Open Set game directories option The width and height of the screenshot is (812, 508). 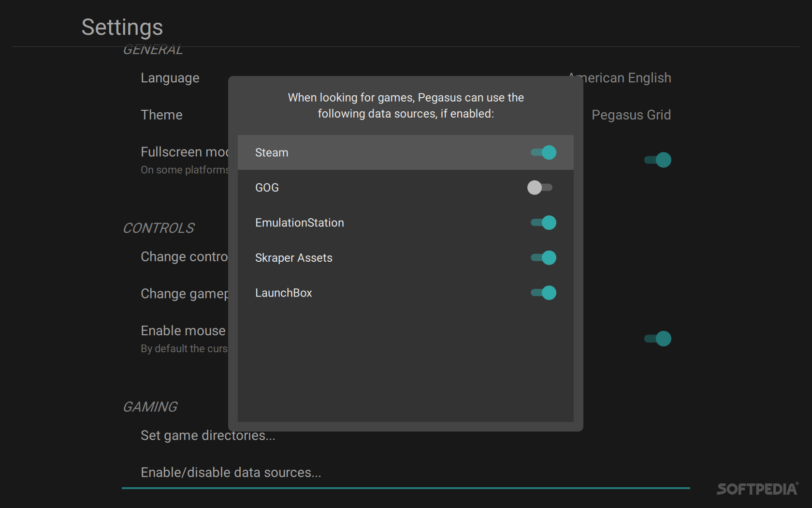pos(208,435)
